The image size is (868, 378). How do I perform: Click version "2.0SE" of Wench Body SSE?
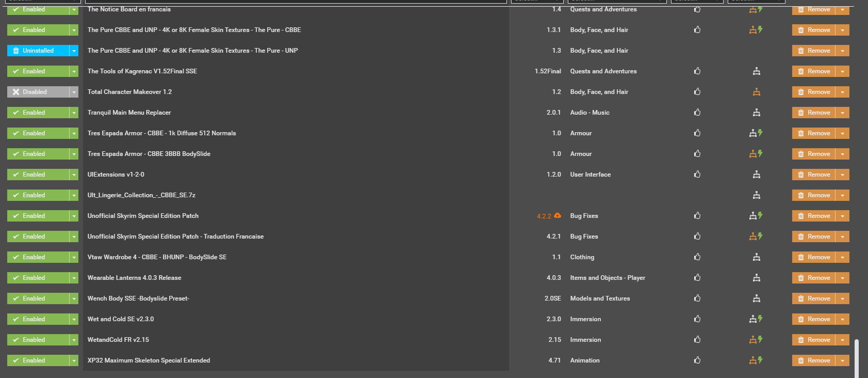pyautogui.click(x=553, y=298)
